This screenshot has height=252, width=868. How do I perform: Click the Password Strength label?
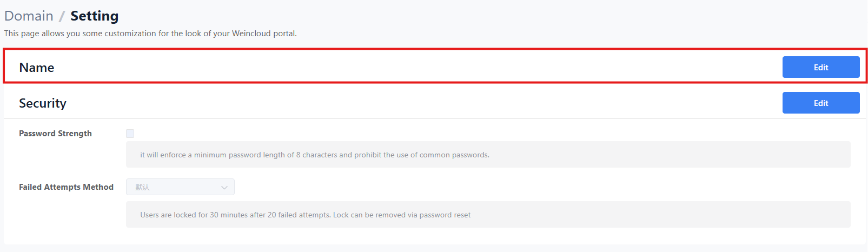coord(55,134)
